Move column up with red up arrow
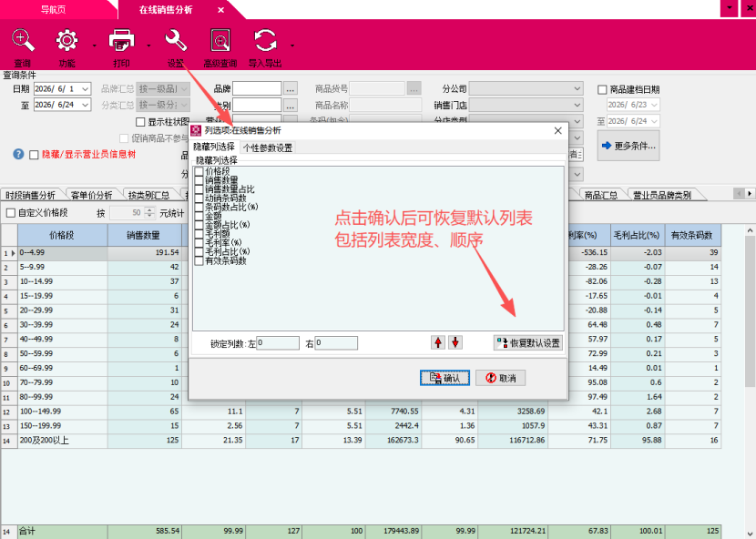 438,342
